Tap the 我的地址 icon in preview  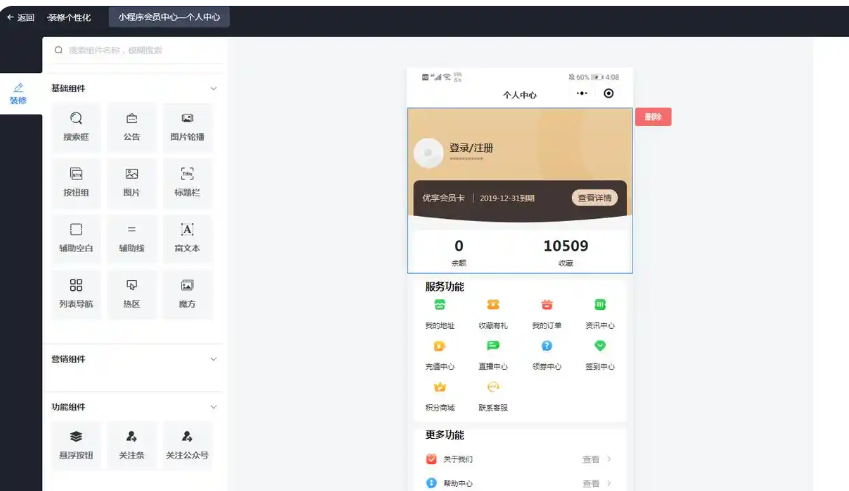point(440,305)
